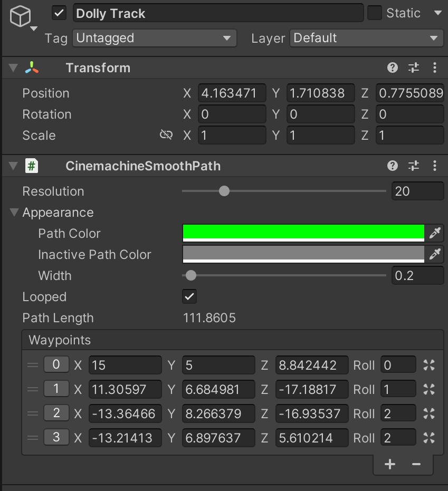Open the gray Inactive Path Color swatch
This screenshot has height=491, width=448.
tap(303, 254)
